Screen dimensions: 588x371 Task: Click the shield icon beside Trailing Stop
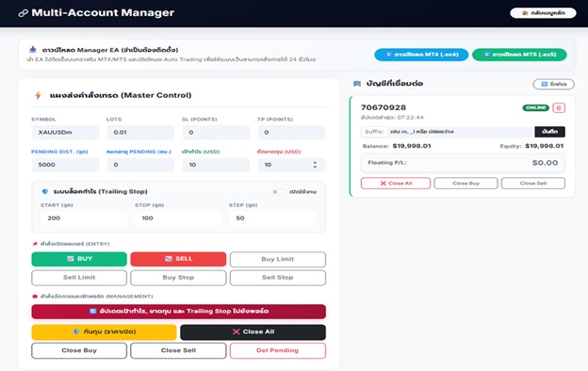point(45,191)
